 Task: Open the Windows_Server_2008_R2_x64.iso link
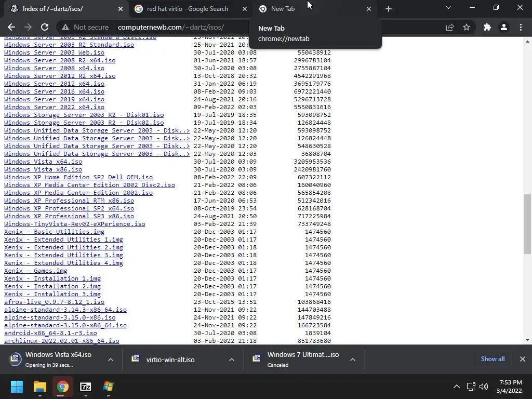(60, 60)
